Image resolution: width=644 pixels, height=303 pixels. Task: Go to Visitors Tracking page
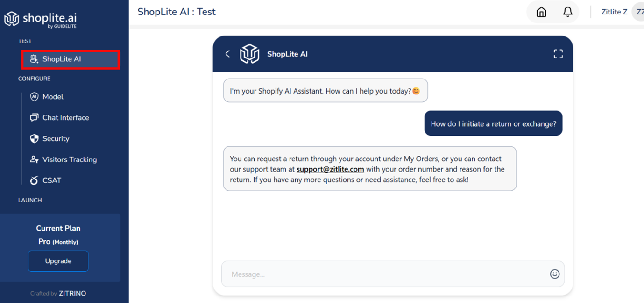point(70,159)
